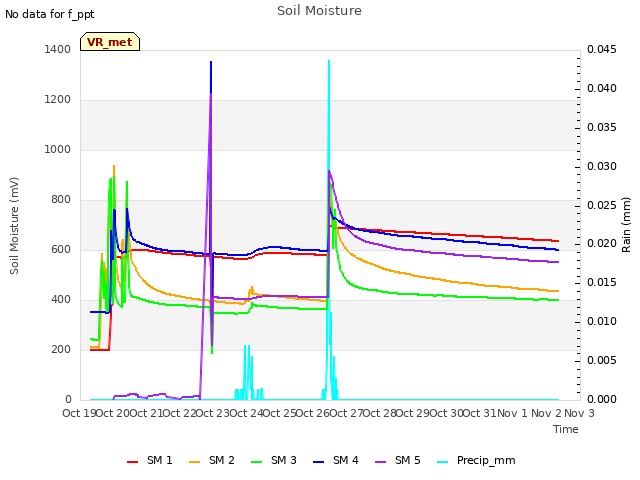Toggle the SM 3 legend entry
Viewport: 640px width, 480px height.
pyautogui.click(x=274, y=460)
